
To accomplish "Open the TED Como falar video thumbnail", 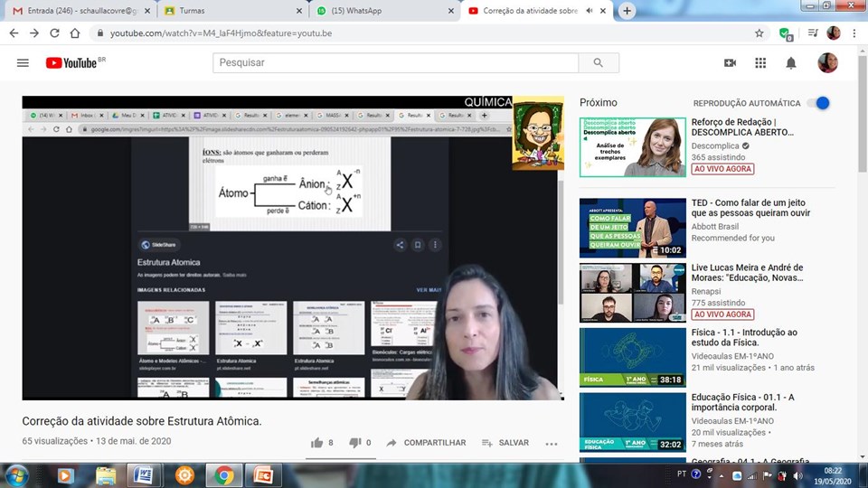I will 632,228.
